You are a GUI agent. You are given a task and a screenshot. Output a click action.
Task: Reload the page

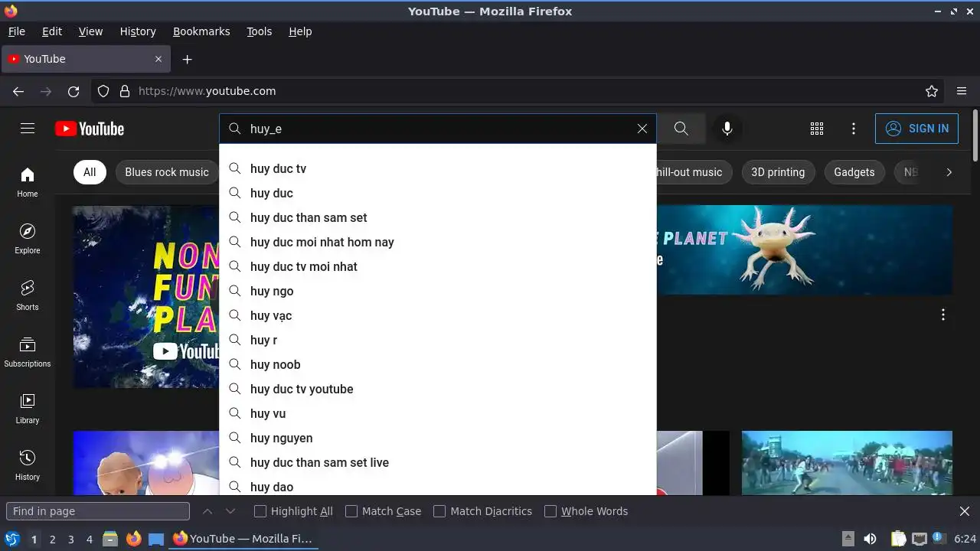[73, 91]
